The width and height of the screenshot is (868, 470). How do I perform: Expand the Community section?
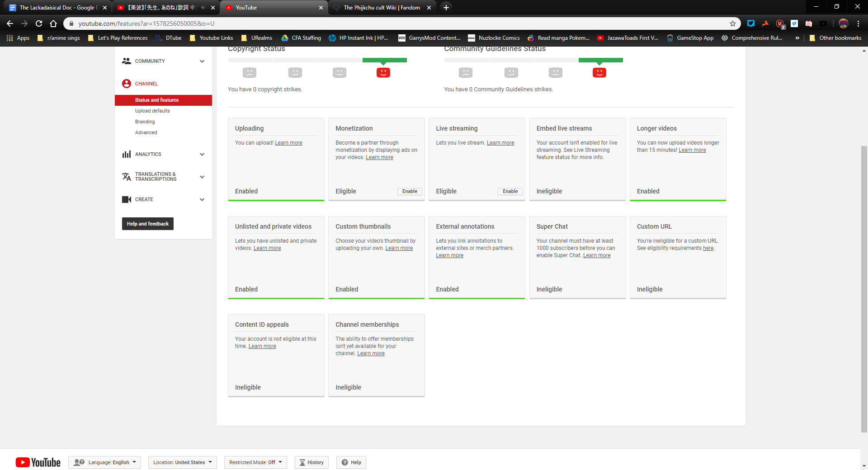202,61
